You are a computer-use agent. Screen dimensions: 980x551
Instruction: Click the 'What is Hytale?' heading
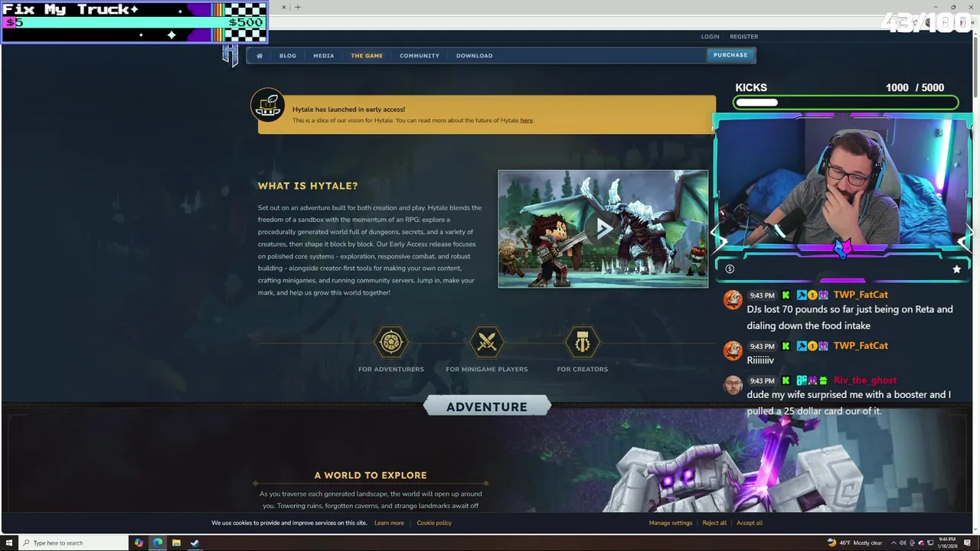[x=308, y=185]
